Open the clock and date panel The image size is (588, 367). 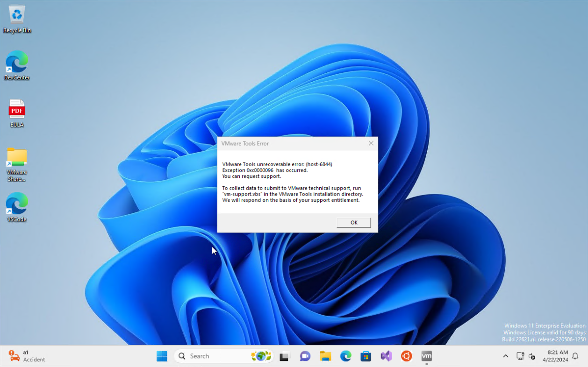coord(555,356)
